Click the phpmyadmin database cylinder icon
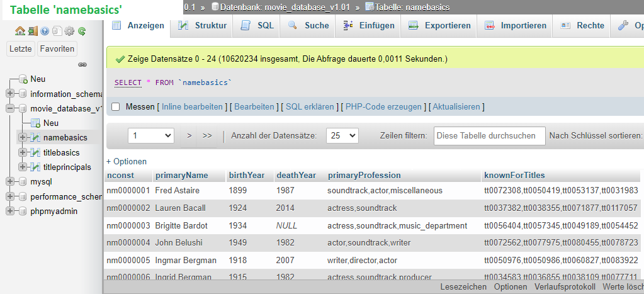Screen dimensions: 644x294 23,211
